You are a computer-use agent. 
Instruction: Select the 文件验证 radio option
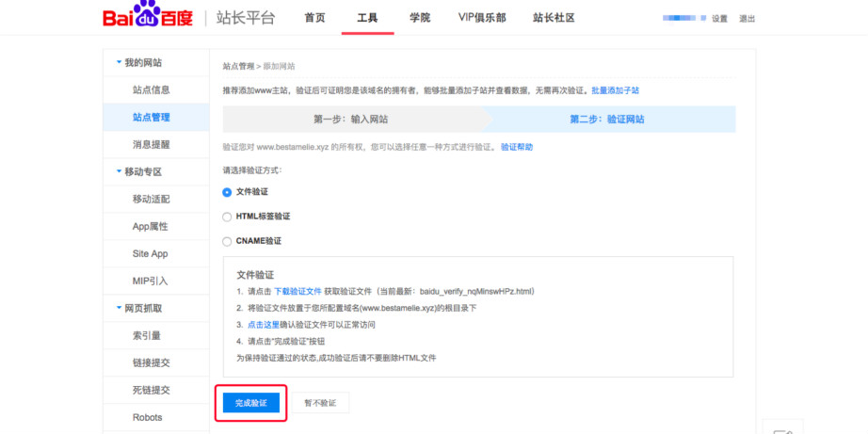coord(227,192)
